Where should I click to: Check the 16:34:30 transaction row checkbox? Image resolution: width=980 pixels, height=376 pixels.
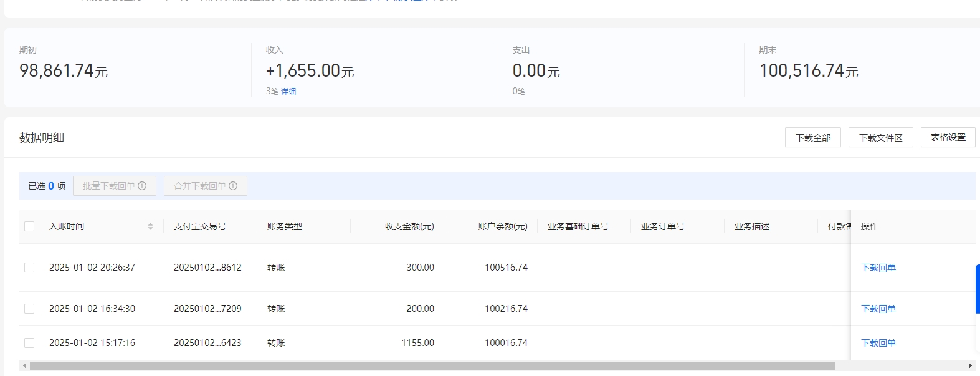[29, 309]
